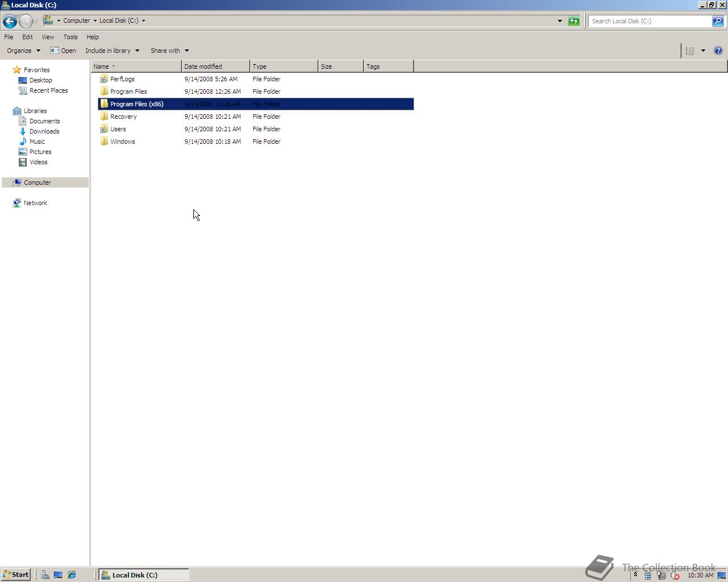The image size is (728, 582).
Task: Open Recent Places in Favorites
Action: click(48, 90)
